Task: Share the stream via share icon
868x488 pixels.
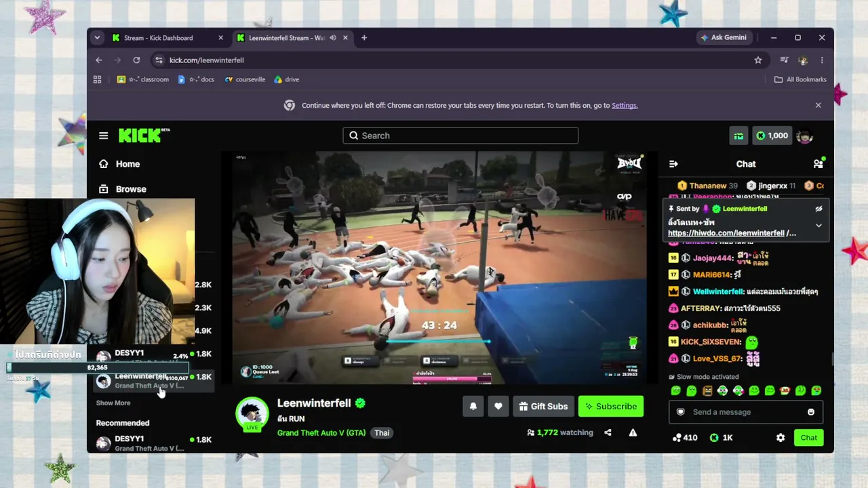Action: tap(608, 432)
